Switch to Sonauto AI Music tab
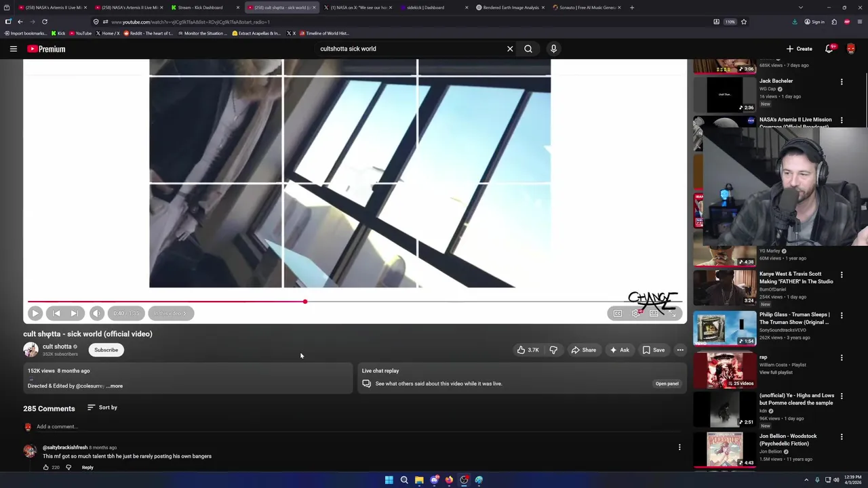The width and height of the screenshot is (868, 488). coord(587,7)
